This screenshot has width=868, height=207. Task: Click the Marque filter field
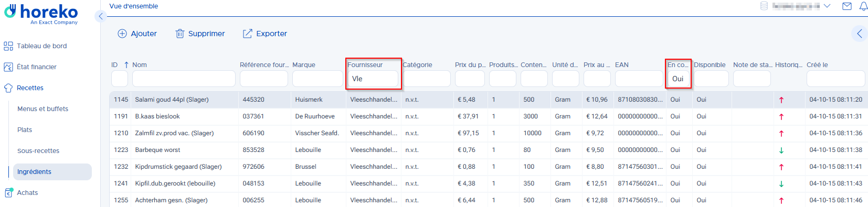[x=317, y=79]
